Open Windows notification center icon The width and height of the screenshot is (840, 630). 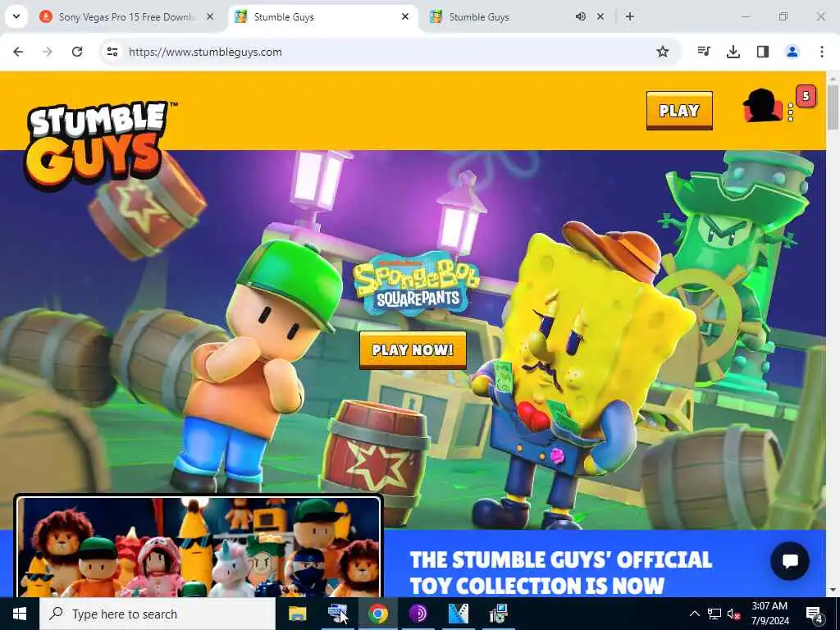coord(814,614)
